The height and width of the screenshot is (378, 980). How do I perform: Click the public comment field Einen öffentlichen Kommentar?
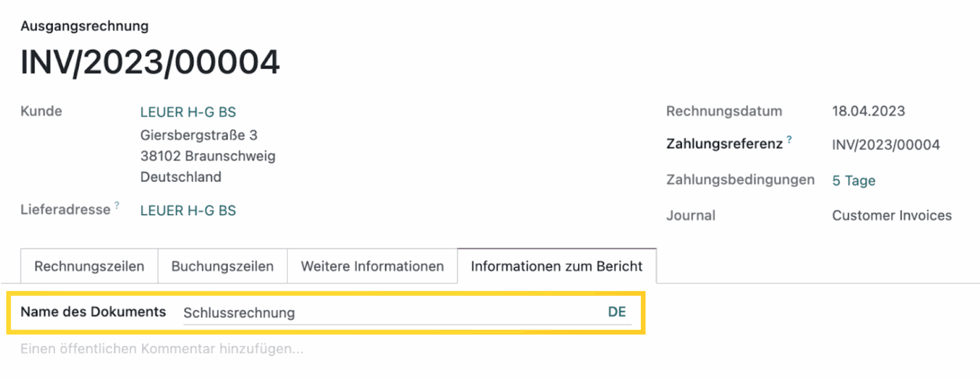[x=162, y=349]
